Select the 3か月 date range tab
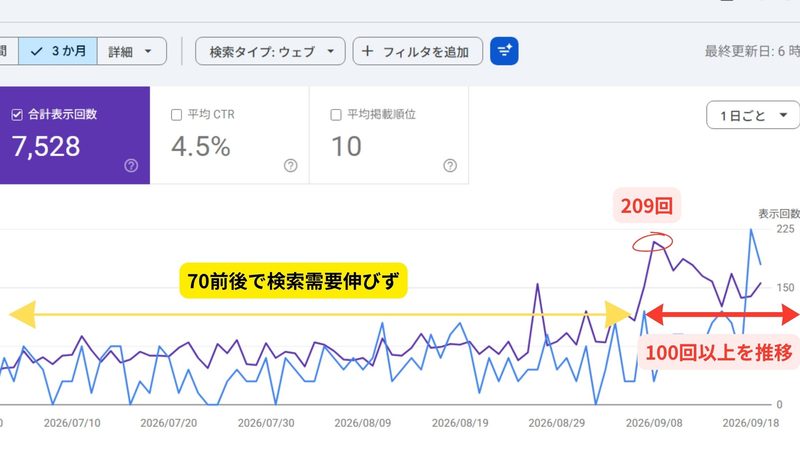 (58, 51)
